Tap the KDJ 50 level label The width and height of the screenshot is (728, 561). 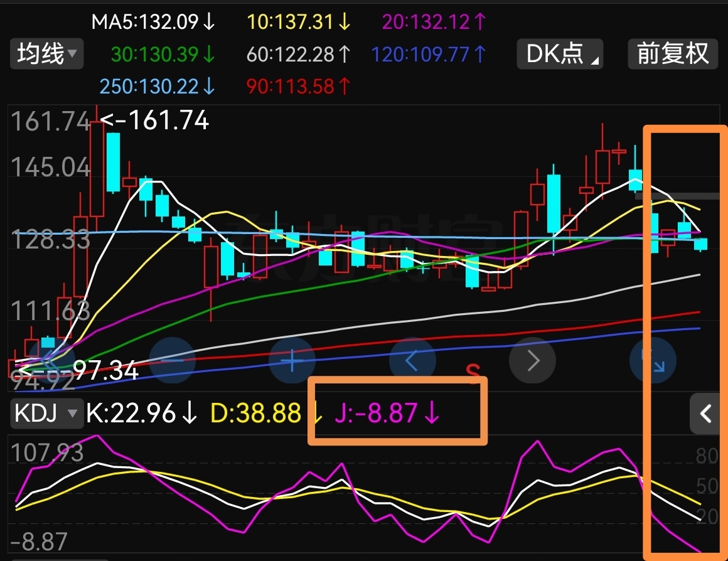(707, 486)
